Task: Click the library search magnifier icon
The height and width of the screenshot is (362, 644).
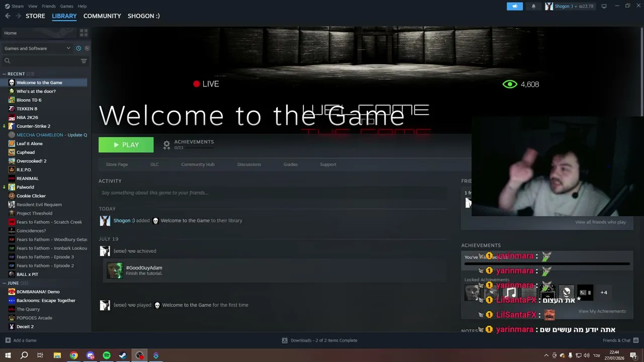Action: click(x=7, y=61)
